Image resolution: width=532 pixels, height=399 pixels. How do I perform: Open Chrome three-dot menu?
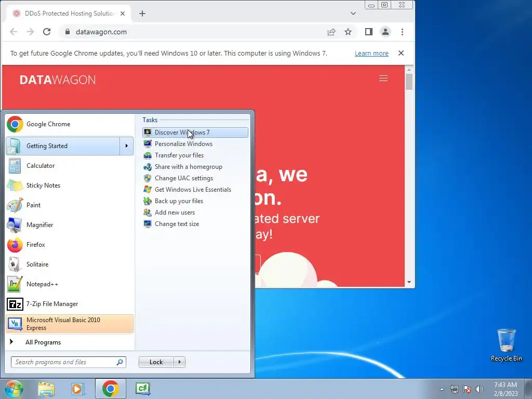[403, 32]
